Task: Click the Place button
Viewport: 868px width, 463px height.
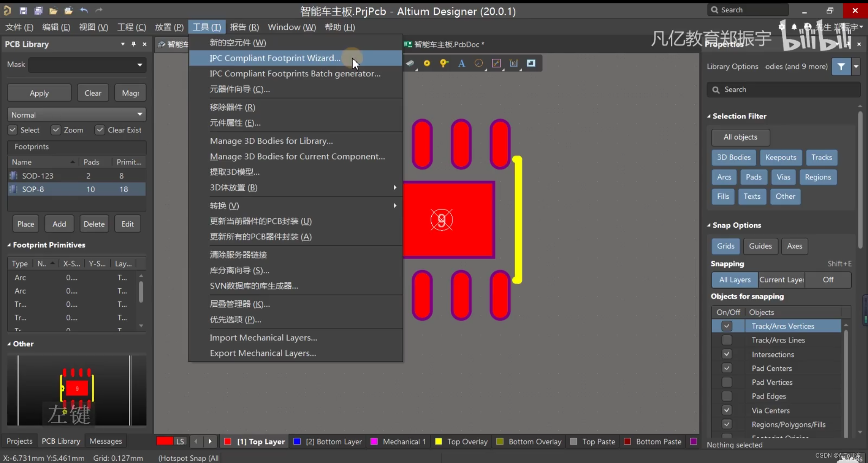Action: [26, 224]
